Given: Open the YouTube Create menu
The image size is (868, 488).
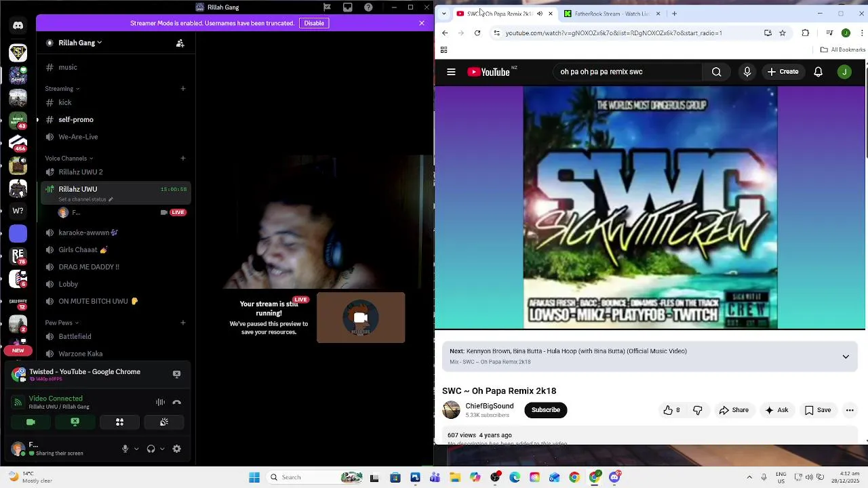Looking at the screenshot, I should [783, 72].
